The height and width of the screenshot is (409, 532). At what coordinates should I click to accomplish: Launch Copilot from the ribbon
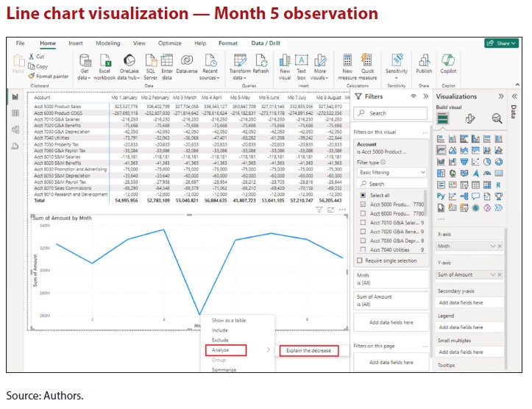[x=448, y=62]
